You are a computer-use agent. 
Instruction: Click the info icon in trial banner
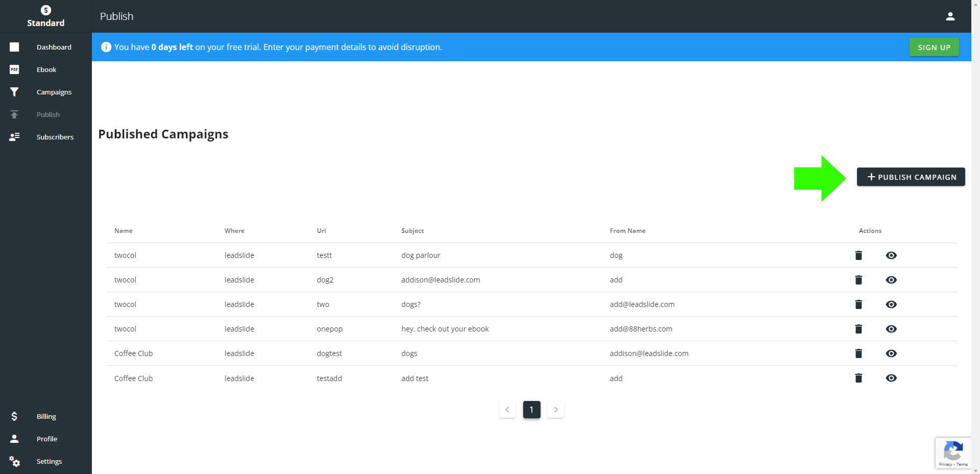(106, 47)
